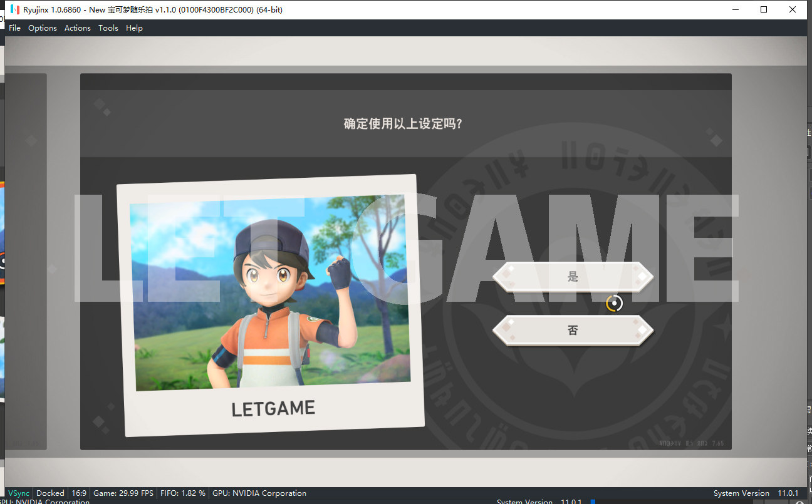812x504 pixels.
Task: Open the File menu
Action: tap(15, 28)
